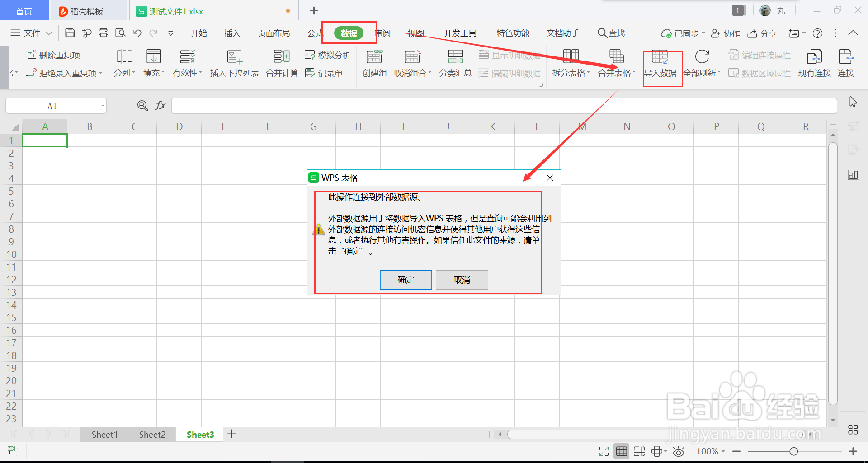This screenshot has height=463, width=868.
Task: Click the 连接 connections tool
Action: click(x=845, y=63)
